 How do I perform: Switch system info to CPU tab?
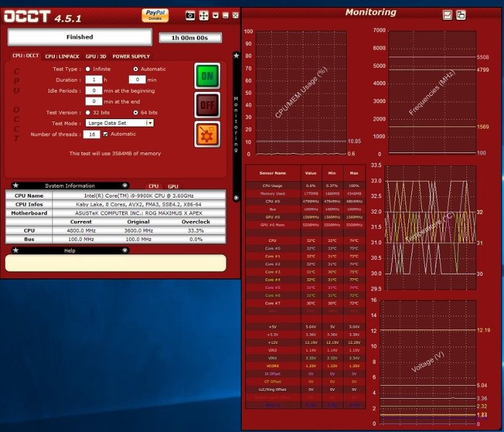(x=154, y=186)
